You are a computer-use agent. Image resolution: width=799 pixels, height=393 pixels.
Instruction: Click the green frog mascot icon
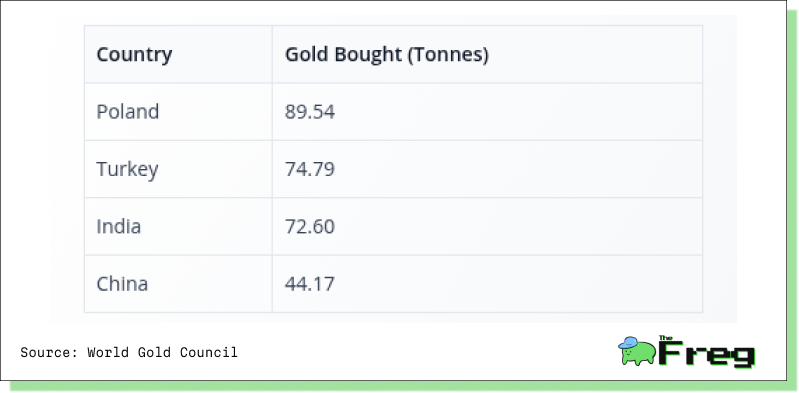637,351
